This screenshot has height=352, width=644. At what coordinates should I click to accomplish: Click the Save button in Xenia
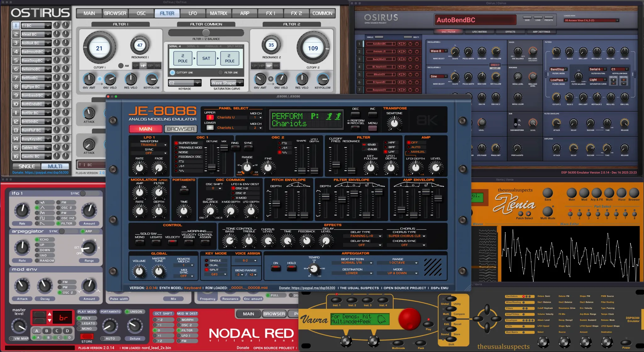[547, 193]
